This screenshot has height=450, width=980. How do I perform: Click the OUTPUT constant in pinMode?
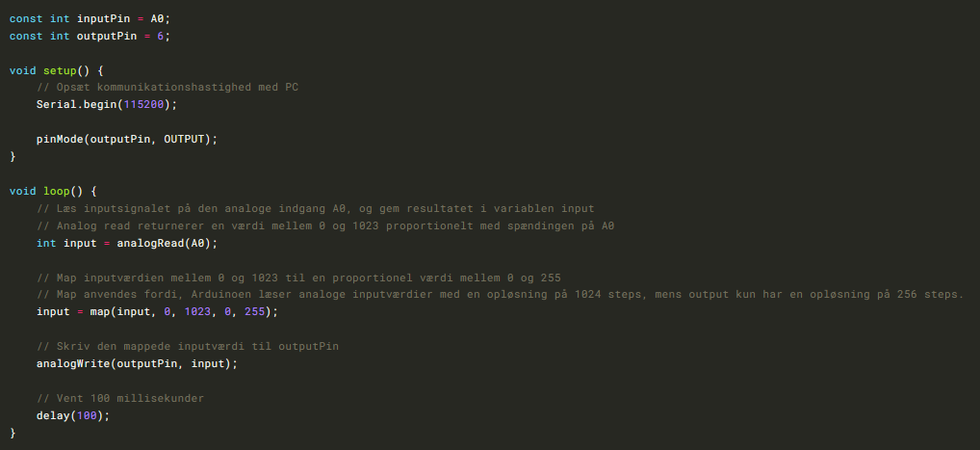point(187,139)
